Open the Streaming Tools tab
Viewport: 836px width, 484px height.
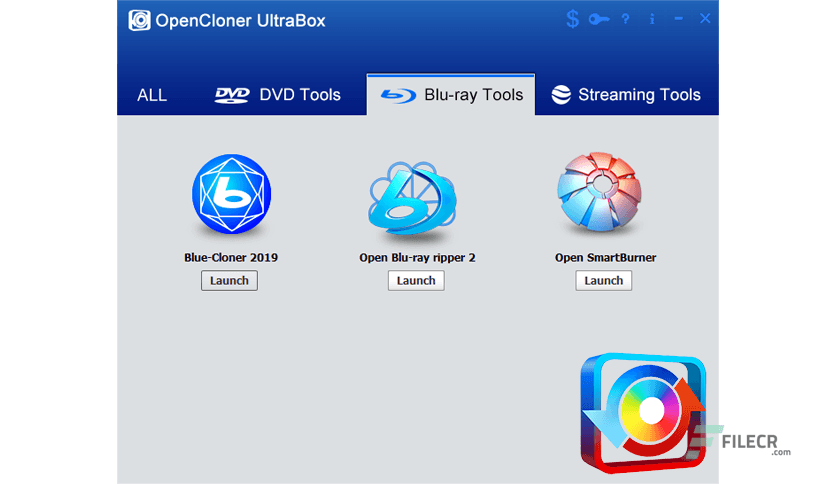coord(626,95)
